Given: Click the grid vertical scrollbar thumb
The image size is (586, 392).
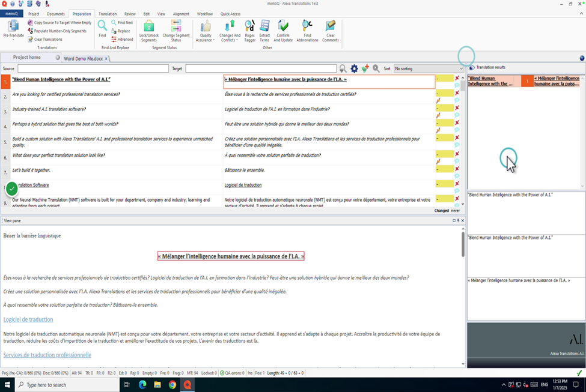Looking at the screenshot, I should pyautogui.click(x=463, y=85).
